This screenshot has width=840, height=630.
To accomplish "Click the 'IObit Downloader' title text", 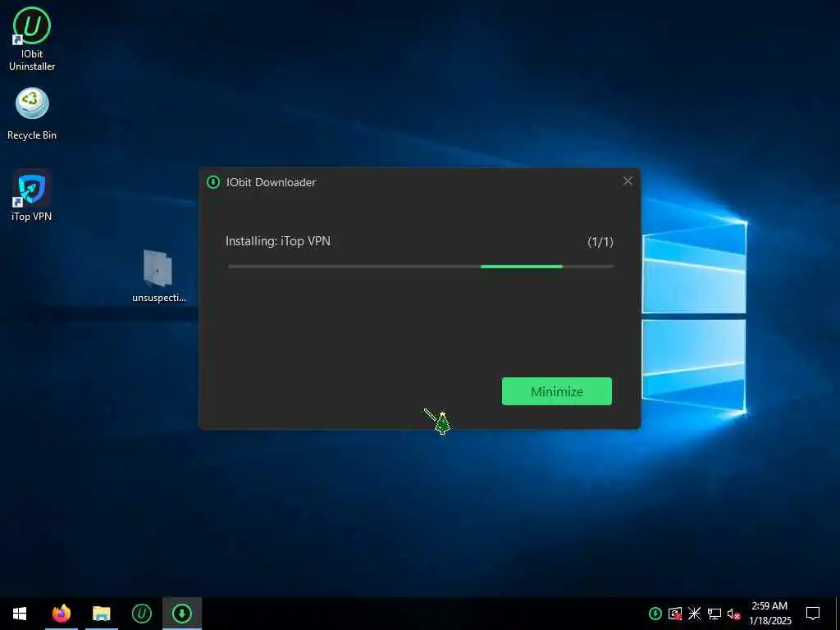I will [x=271, y=182].
